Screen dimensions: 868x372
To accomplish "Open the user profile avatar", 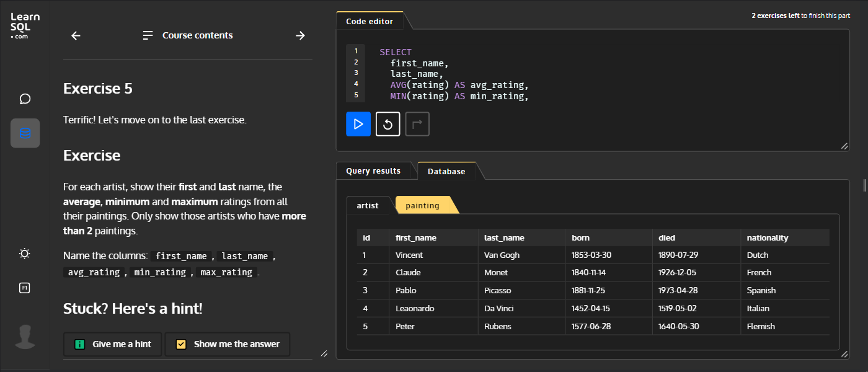I will coord(25,337).
